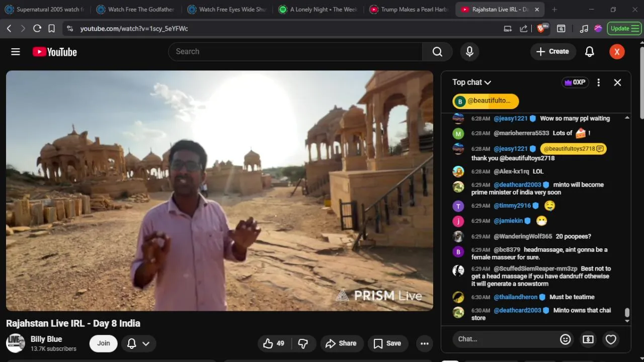Open the chat three-dot options menu

(598, 82)
